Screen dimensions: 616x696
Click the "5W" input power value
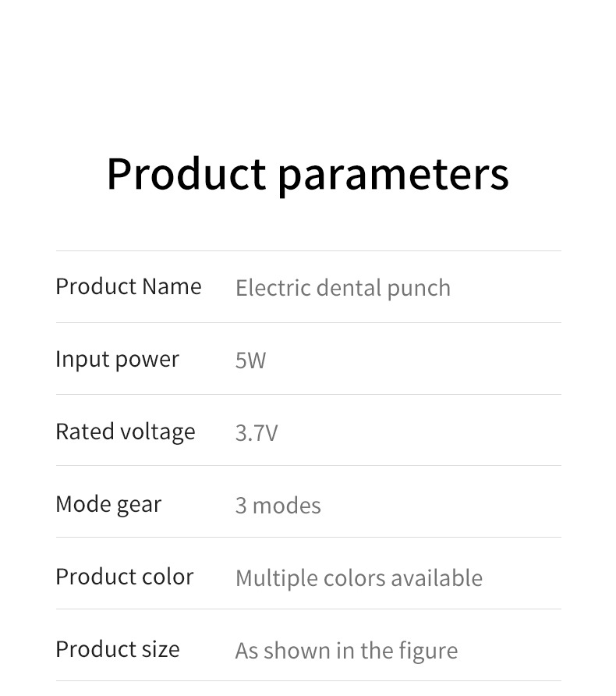point(250,360)
